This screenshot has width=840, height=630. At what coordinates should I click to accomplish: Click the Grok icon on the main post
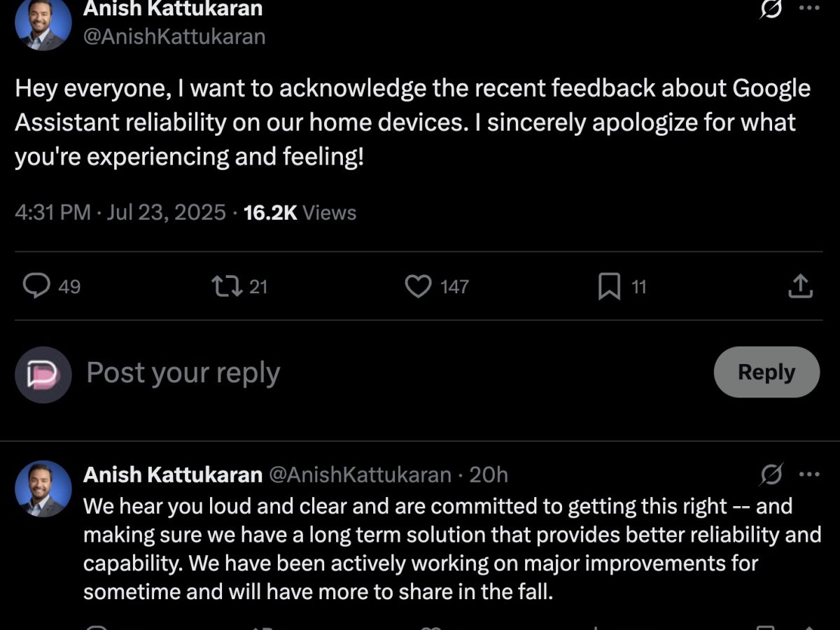[771, 9]
